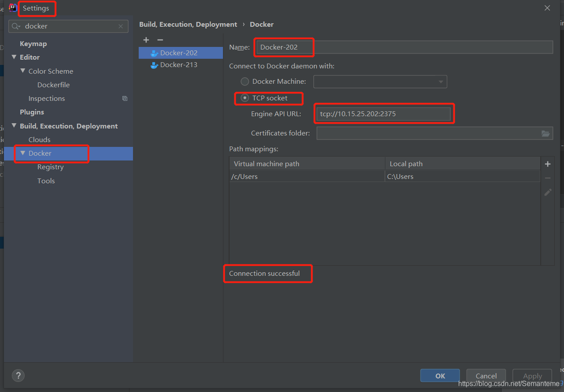Open Clouds settings page

coord(40,139)
